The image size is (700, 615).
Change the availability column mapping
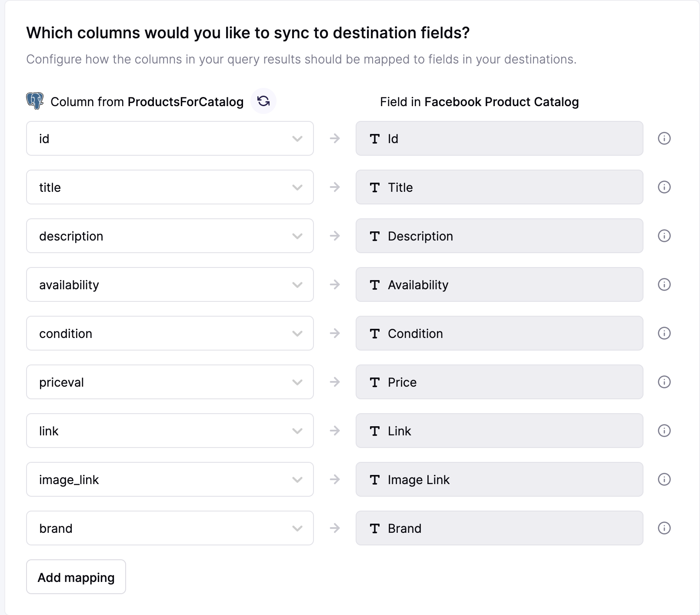(x=170, y=284)
